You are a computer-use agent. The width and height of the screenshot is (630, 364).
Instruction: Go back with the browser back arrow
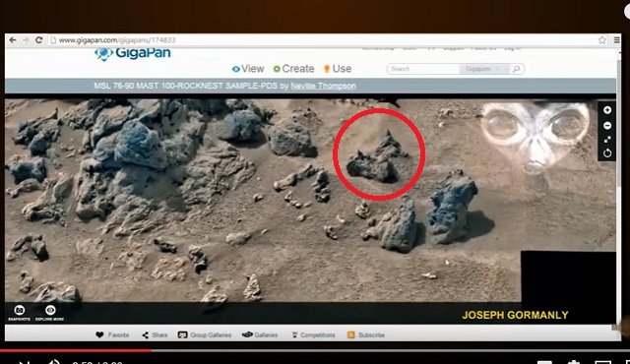click(13, 40)
